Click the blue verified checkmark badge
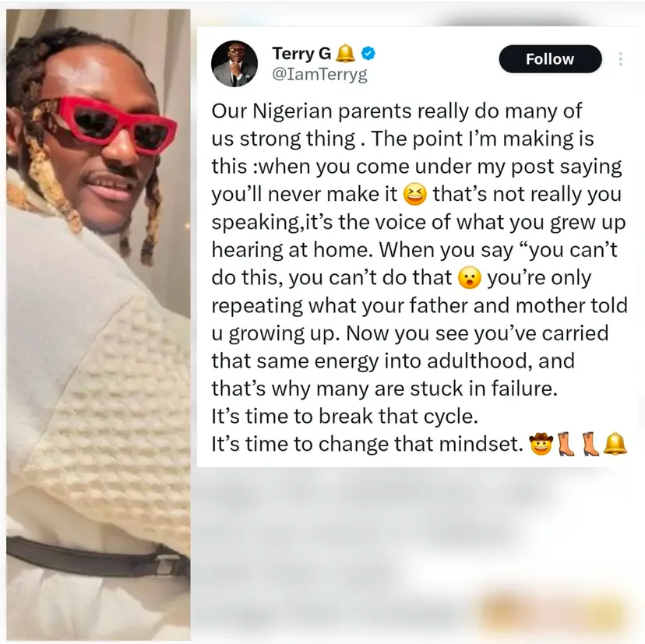Screen dimensions: 645x644 pyautogui.click(x=368, y=54)
